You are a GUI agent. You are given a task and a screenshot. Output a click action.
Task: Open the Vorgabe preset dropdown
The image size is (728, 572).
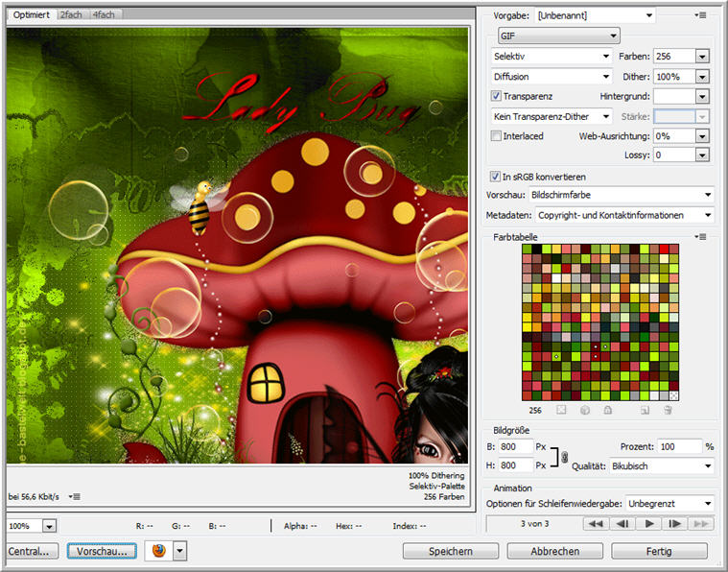[x=595, y=15]
